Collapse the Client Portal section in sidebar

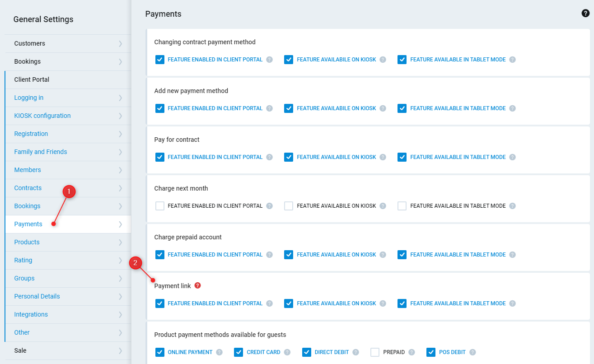click(68, 79)
